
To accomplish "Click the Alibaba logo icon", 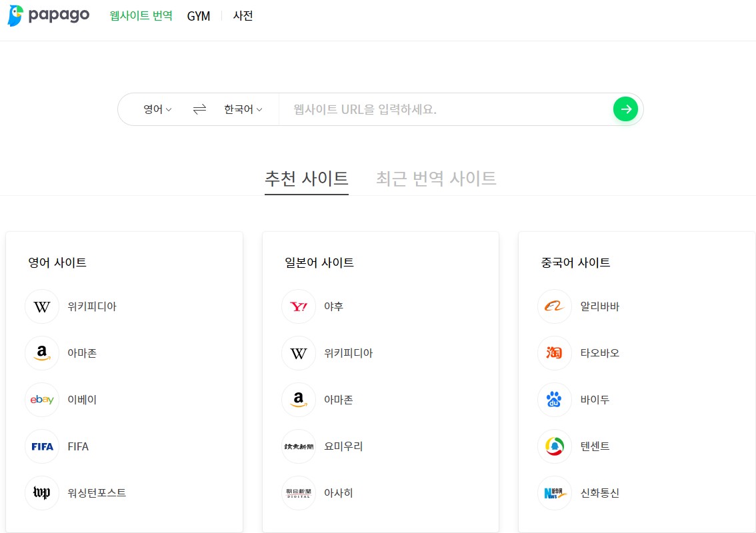I will (555, 306).
